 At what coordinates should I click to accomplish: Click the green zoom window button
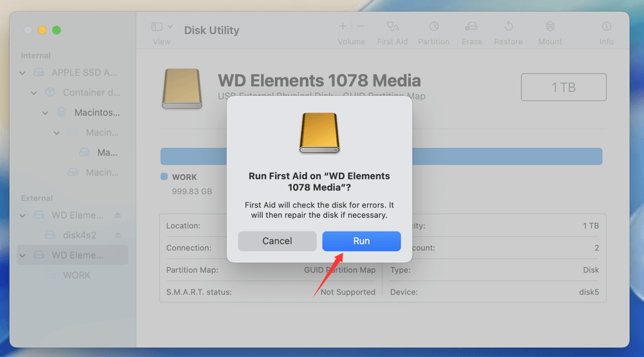57,30
